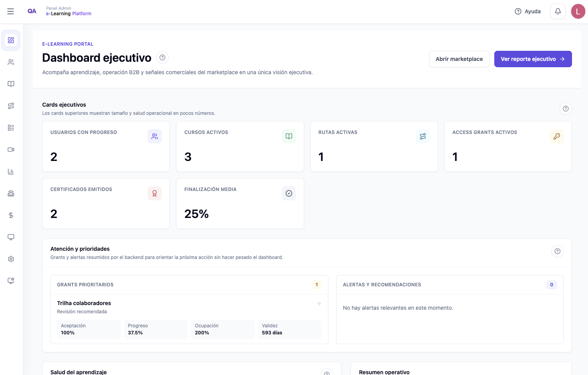The width and height of the screenshot is (588, 375).
Task: Open the users sidebar icon
Action: (x=11, y=62)
